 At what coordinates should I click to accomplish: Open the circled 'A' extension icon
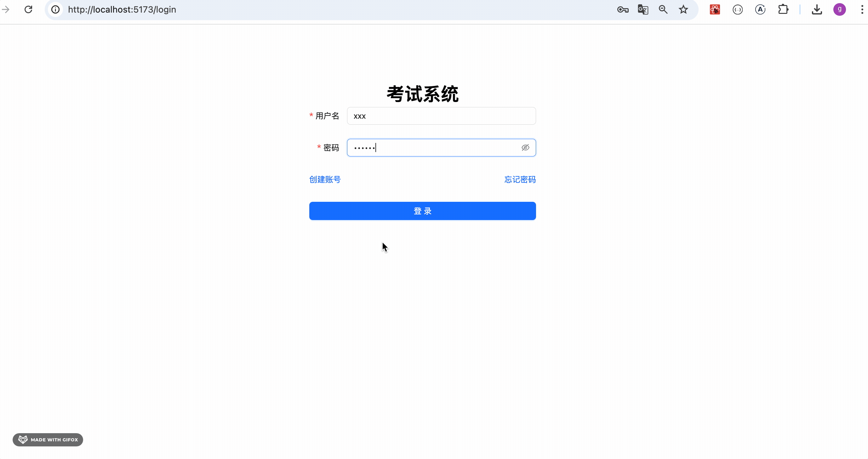761,9
